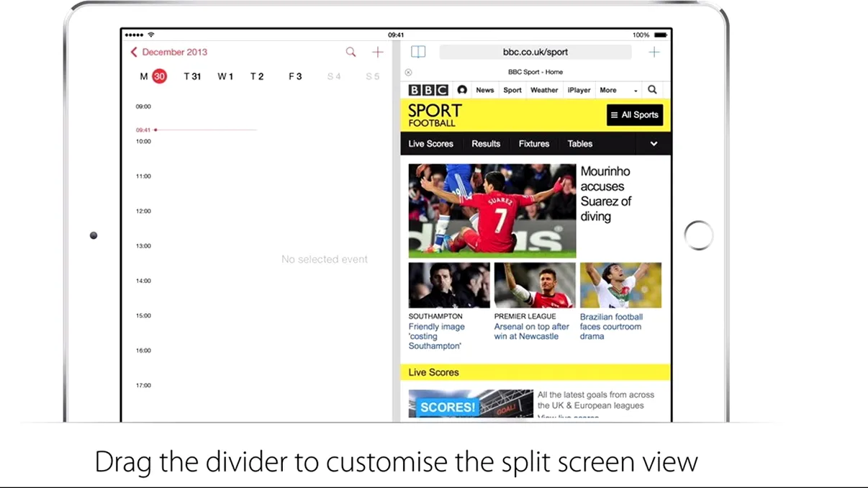Select Saturday 4 in the week strip
Screen dimensions: 868x488
pyautogui.click(x=333, y=76)
